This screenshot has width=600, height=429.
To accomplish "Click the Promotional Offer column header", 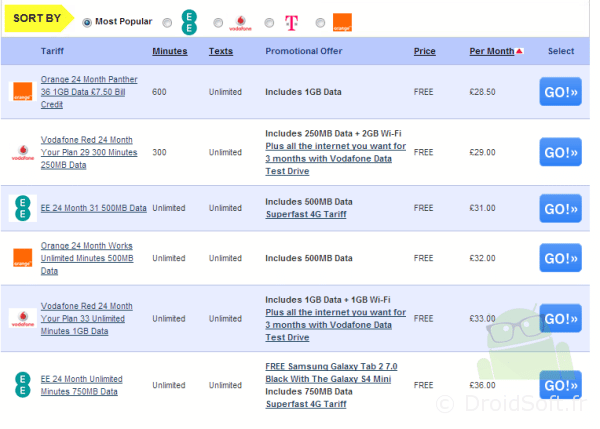I will click(304, 51).
